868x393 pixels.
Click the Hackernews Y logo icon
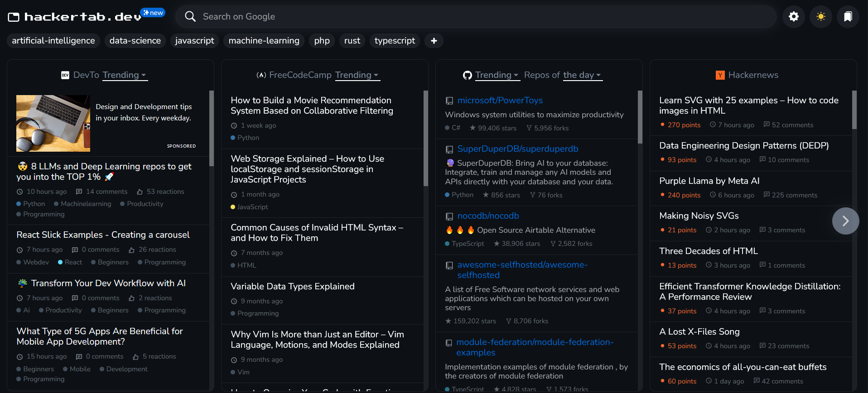pyautogui.click(x=720, y=75)
